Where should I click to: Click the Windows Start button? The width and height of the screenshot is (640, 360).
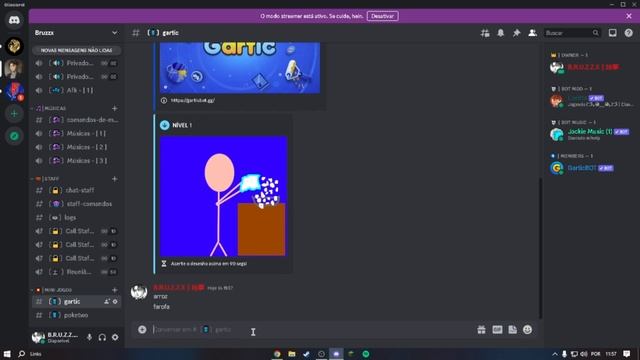pos(7,354)
